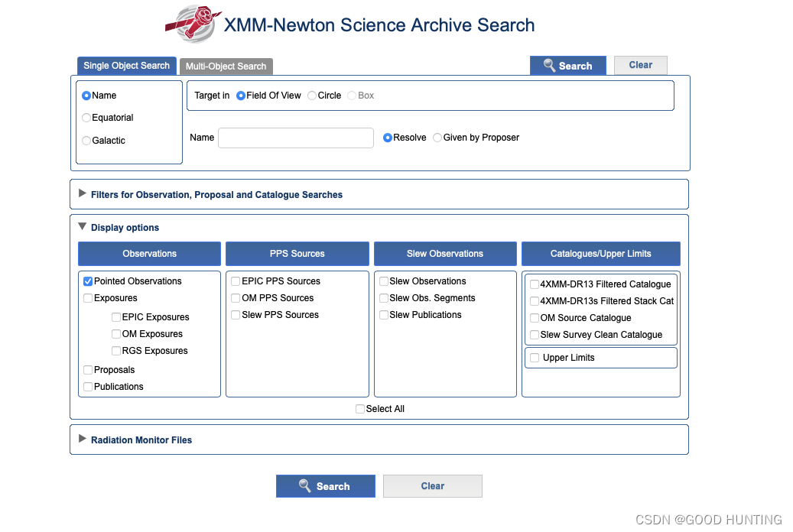Click the bottom Search button
Screen dimensions: 793x532
(326, 486)
